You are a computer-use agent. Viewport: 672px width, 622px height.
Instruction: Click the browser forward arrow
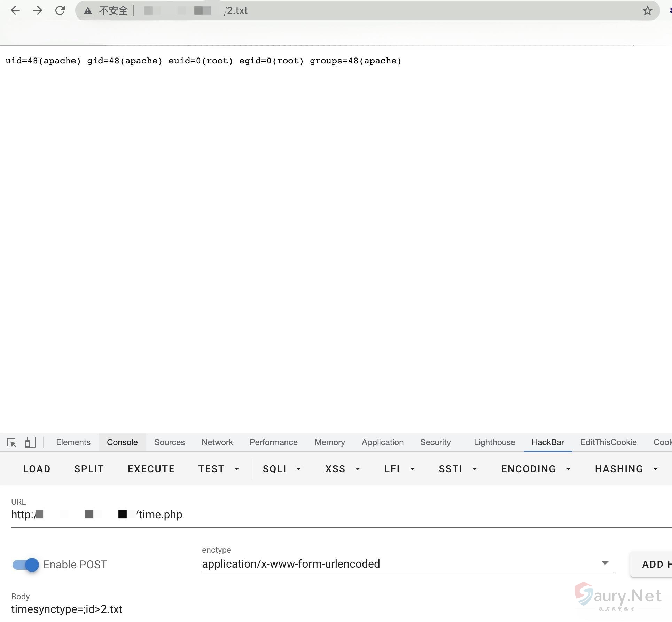[x=38, y=10]
